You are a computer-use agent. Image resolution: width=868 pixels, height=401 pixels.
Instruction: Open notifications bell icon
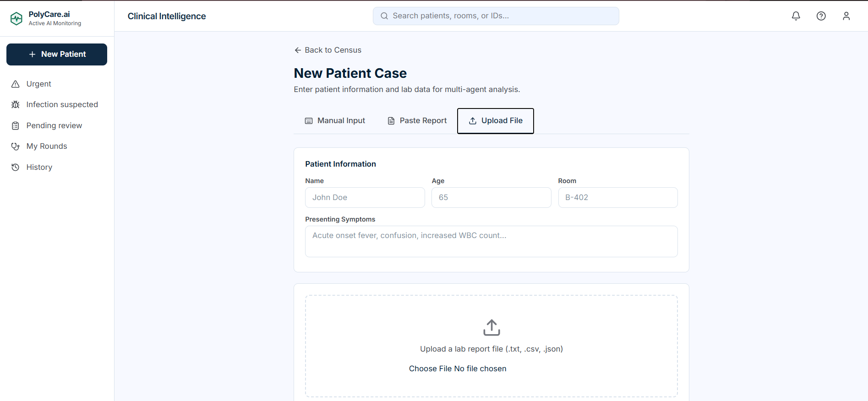[796, 16]
